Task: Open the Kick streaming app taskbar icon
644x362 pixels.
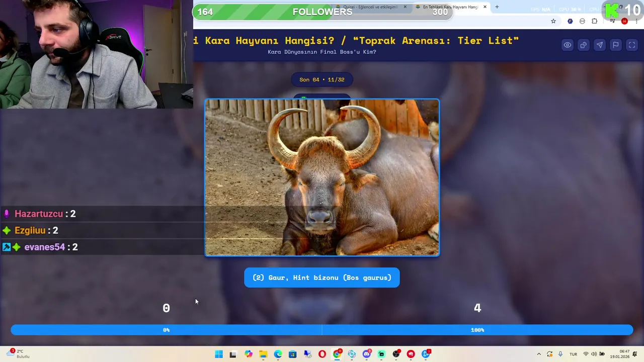Action: (x=381, y=354)
